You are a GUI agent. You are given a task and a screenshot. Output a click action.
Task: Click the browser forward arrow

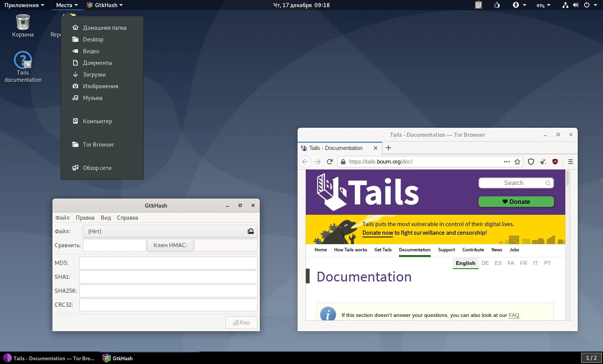pos(318,162)
